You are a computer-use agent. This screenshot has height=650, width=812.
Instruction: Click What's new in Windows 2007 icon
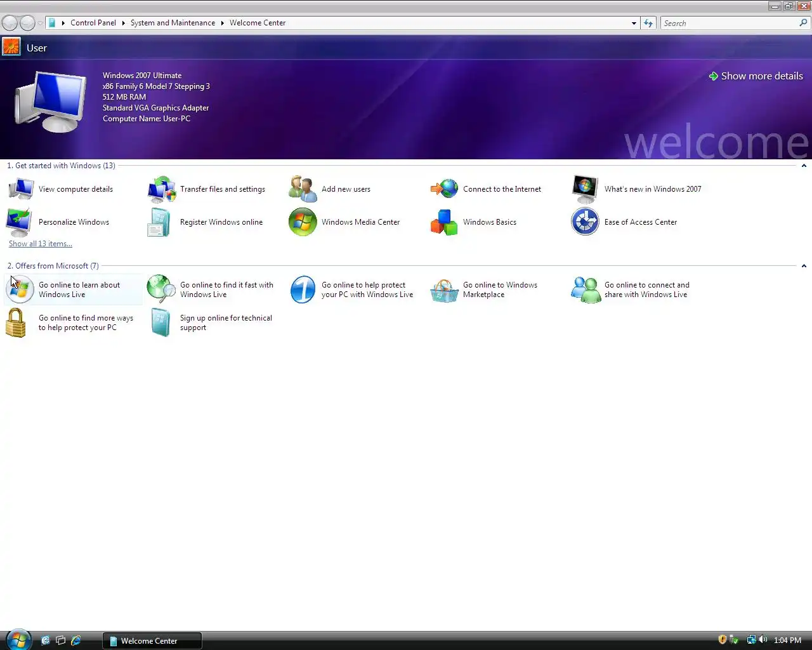pyautogui.click(x=585, y=189)
